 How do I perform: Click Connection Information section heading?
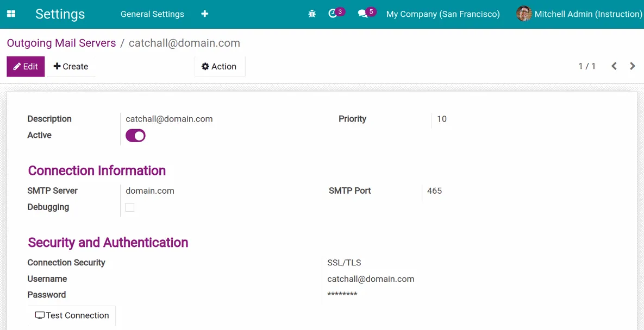point(97,170)
